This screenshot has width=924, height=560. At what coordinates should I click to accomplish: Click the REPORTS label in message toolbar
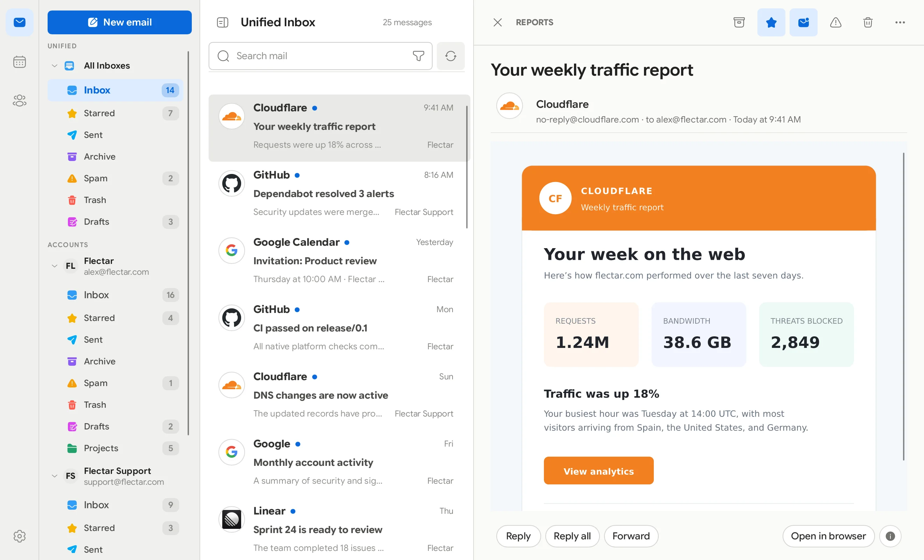tap(534, 22)
